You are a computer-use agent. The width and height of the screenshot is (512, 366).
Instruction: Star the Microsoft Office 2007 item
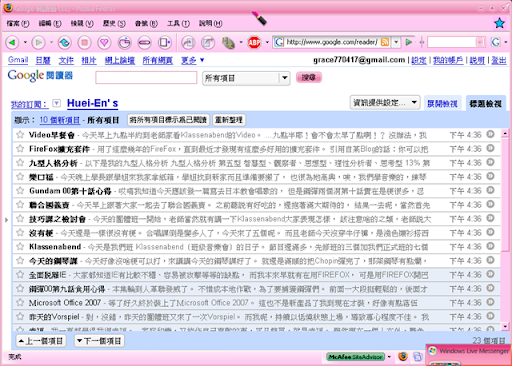pos(20,303)
